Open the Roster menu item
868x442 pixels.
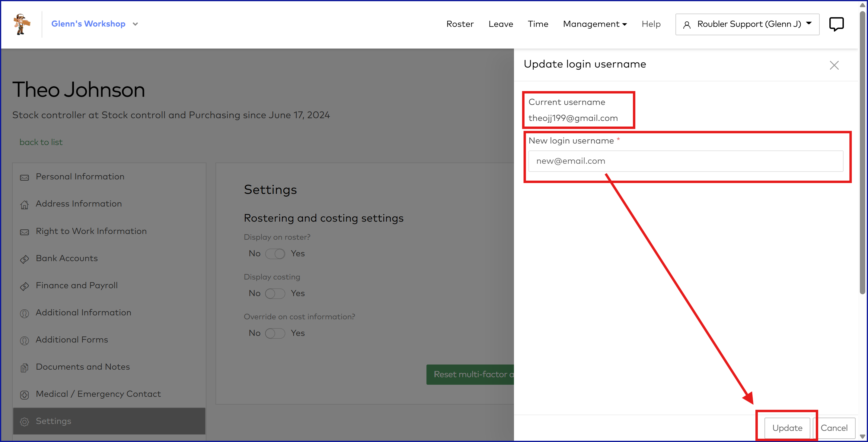(460, 24)
